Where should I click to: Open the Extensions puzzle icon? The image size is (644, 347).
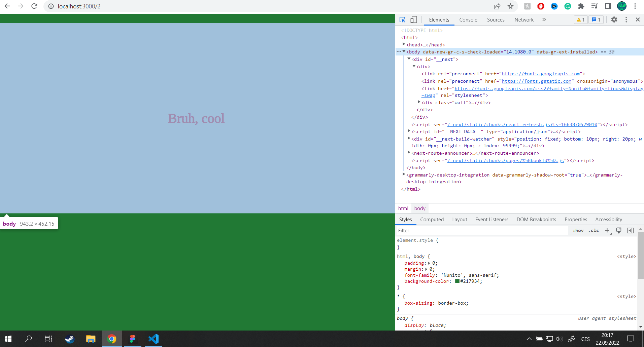[581, 6]
